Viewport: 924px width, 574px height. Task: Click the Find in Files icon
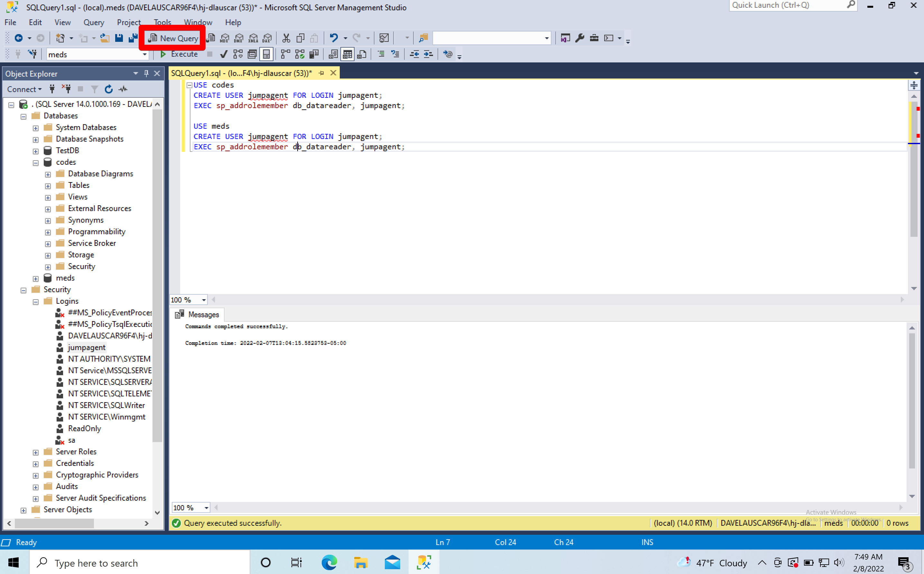423,38
